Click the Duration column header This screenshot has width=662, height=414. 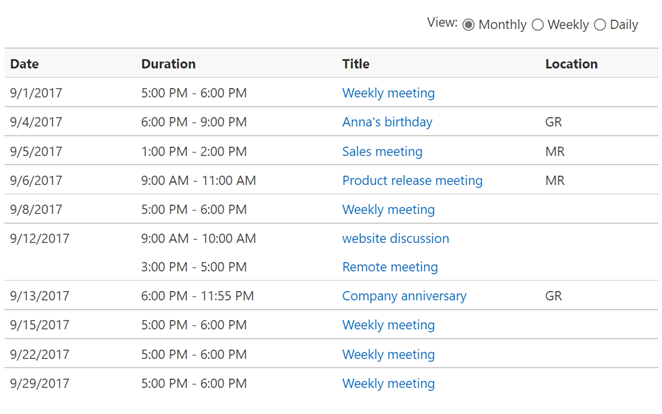pyautogui.click(x=168, y=64)
